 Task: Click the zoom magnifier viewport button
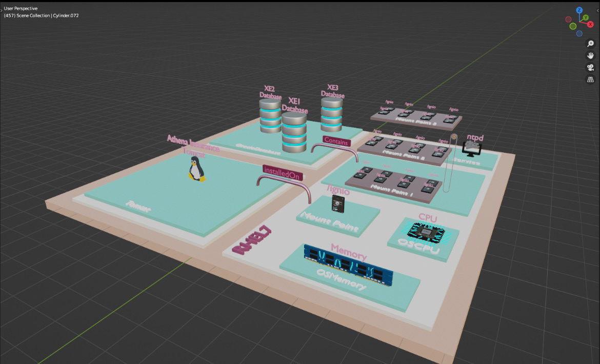pyautogui.click(x=590, y=44)
